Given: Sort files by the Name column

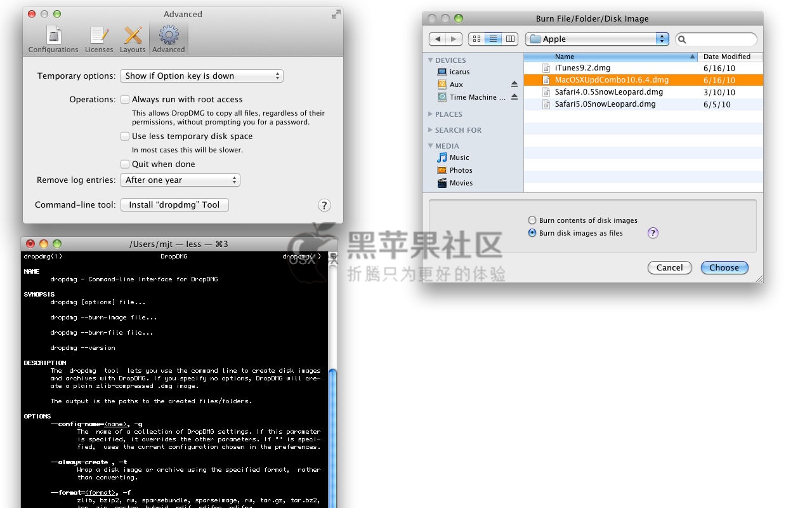Looking at the screenshot, I should point(611,57).
